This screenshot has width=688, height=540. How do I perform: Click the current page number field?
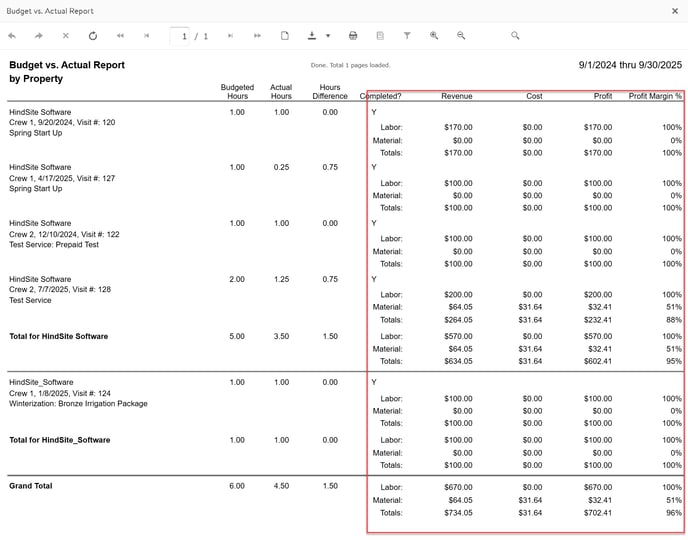180,36
